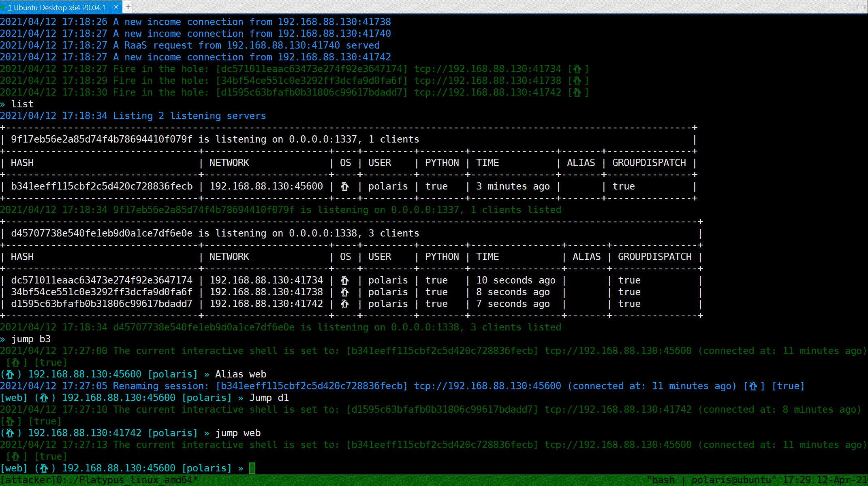Click penguin icon beside the 'Alias web' prompt
868x486 pixels.
click(10, 374)
